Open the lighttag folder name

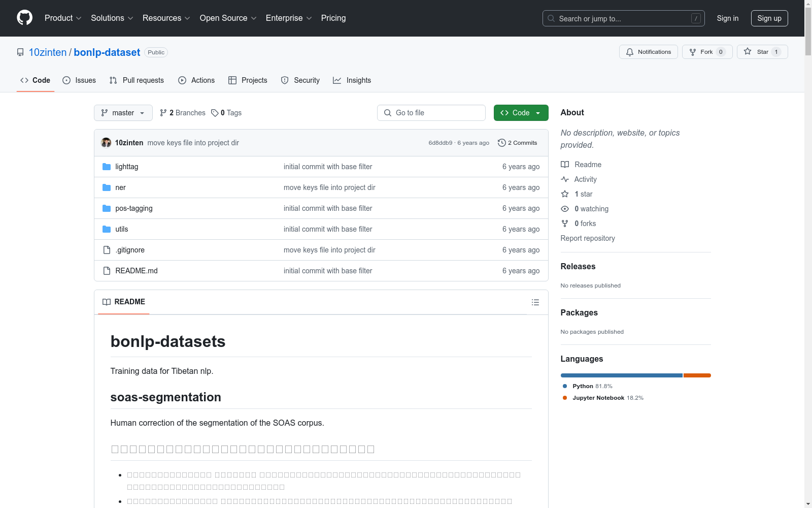[127, 167]
